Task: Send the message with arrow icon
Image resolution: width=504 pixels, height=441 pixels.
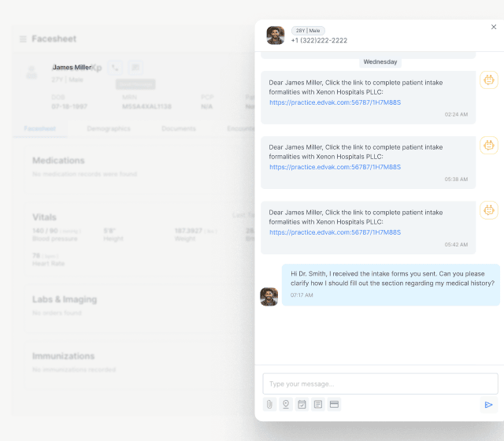Action: [x=488, y=405]
